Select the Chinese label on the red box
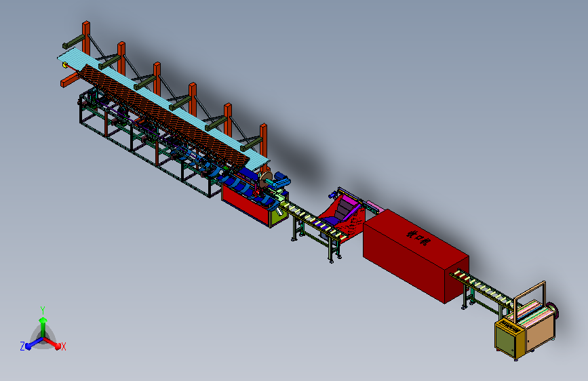This screenshot has width=588, height=381. (418, 238)
